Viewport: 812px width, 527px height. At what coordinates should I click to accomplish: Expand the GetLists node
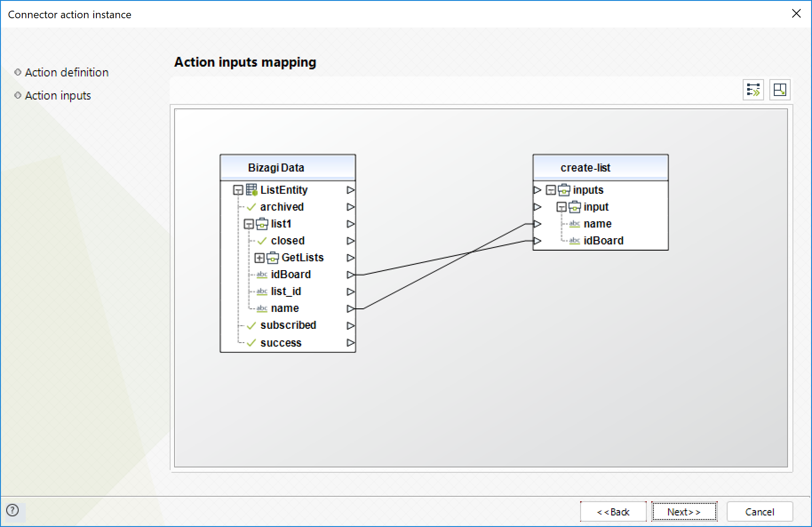259,258
